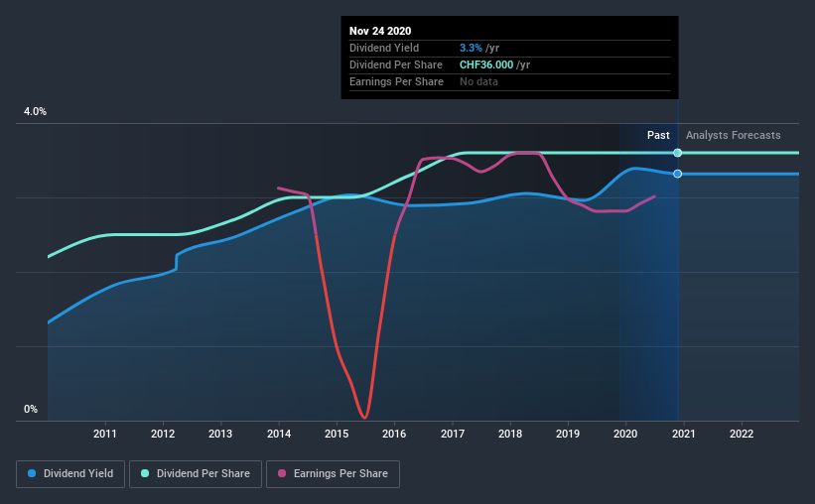Click the 2013 x-axis label
815x504 pixels.
click(x=220, y=434)
